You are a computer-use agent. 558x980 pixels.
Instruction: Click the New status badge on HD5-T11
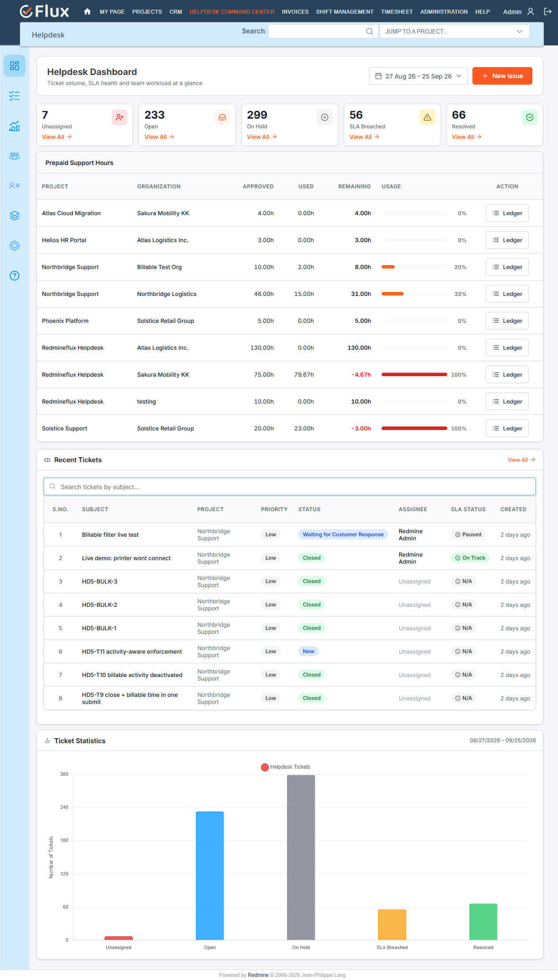pos(308,651)
